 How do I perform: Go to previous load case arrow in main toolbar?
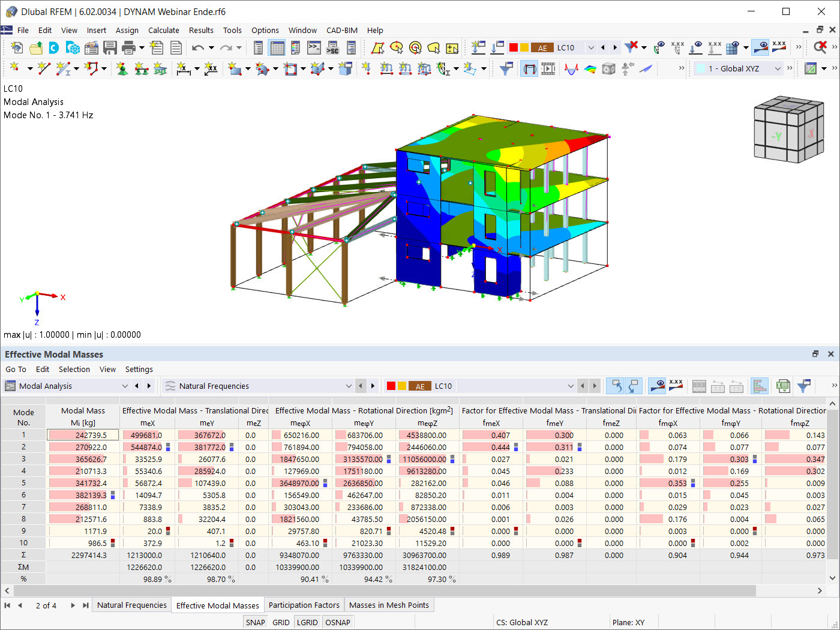603,47
